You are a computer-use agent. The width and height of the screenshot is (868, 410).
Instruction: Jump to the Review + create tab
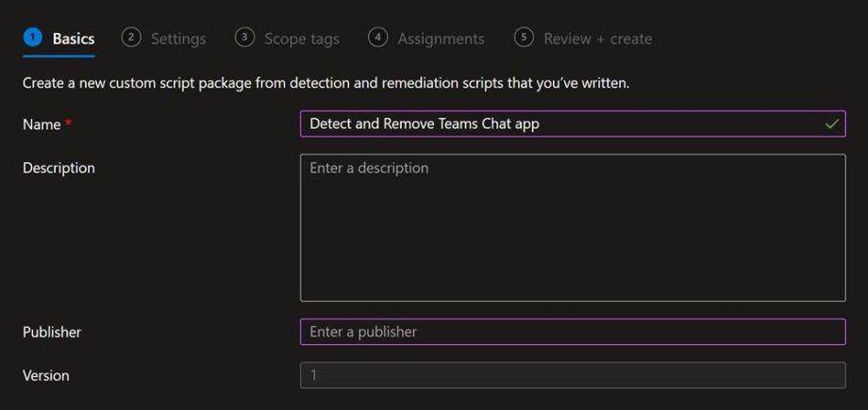[597, 39]
